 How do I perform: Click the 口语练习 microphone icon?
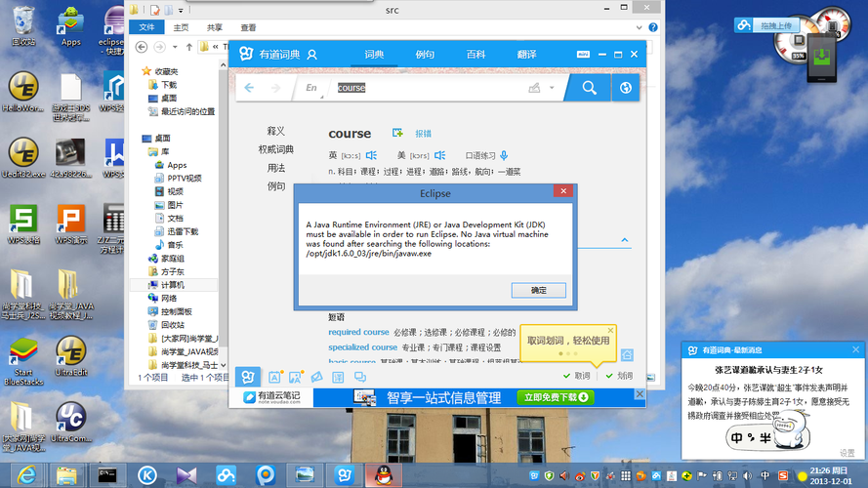point(504,155)
